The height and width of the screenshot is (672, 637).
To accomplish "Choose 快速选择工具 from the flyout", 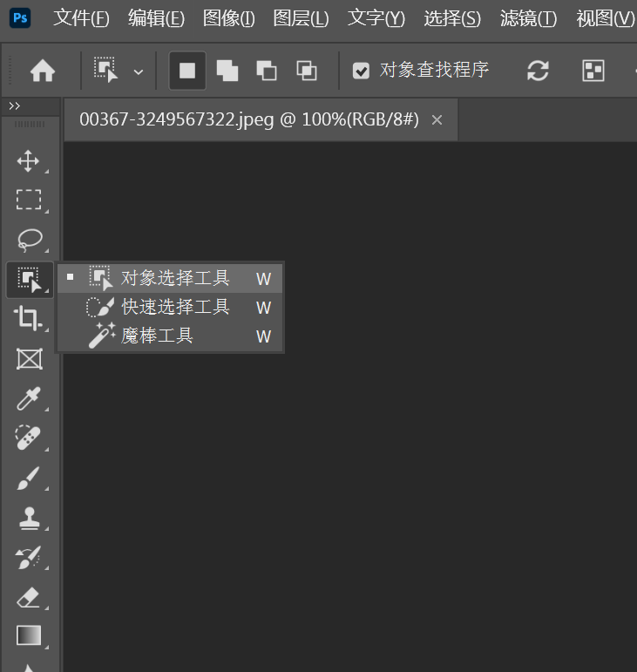I will [x=170, y=308].
